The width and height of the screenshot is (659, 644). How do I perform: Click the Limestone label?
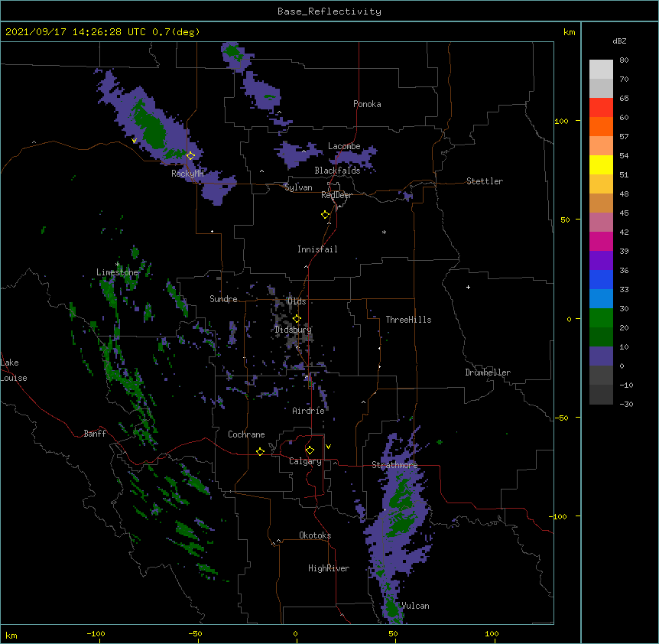[x=117, y=272]
